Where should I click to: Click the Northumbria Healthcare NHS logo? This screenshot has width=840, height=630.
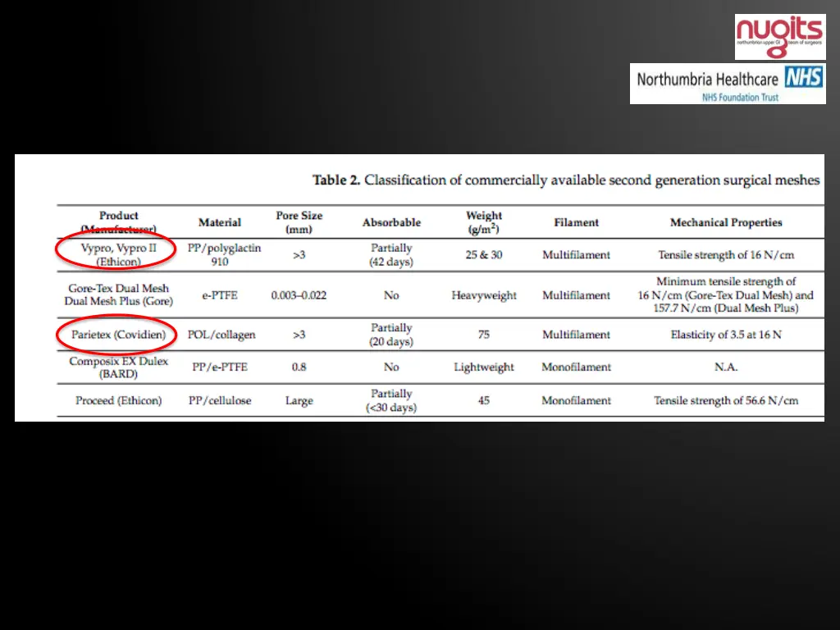pos(728,84)
